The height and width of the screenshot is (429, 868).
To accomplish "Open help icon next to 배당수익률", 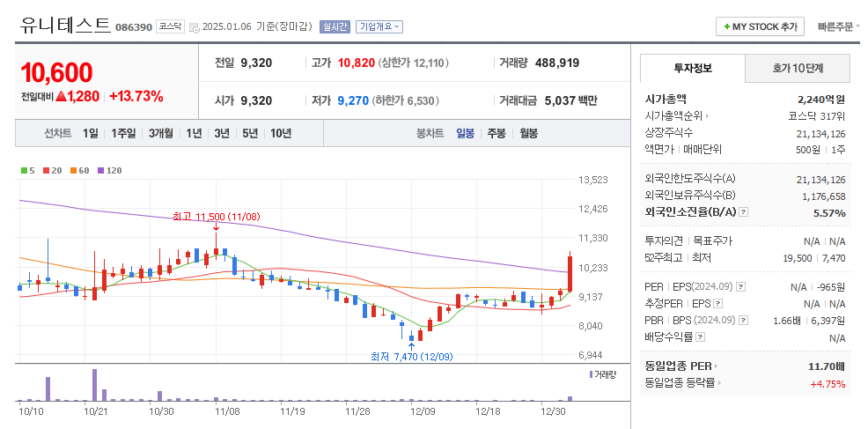I will click(x=700, y=337).
